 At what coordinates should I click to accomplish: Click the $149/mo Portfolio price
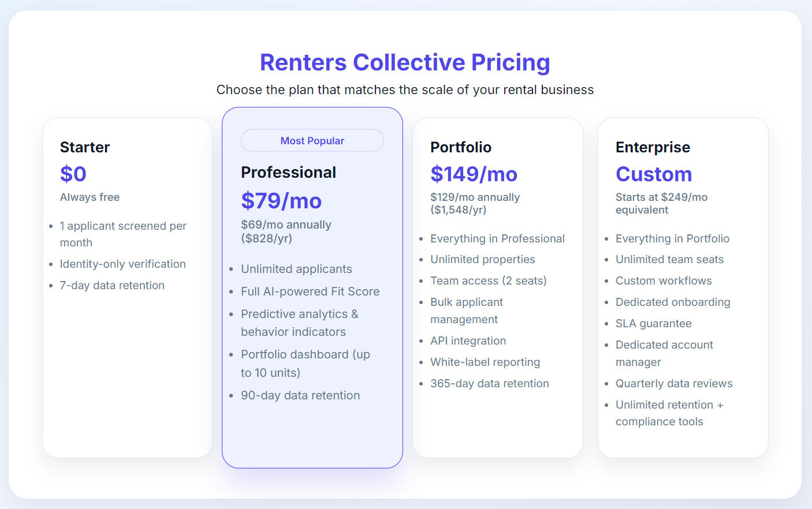pos(474,174)
